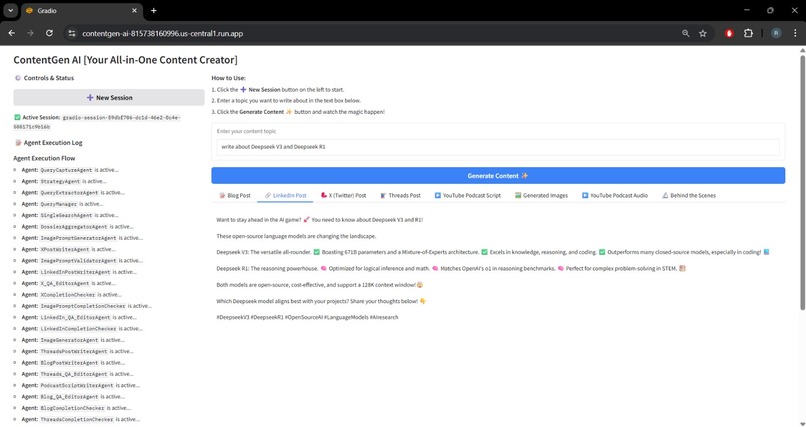Click ThreadsCompletionChecker log entry

[x=81, y=419]
